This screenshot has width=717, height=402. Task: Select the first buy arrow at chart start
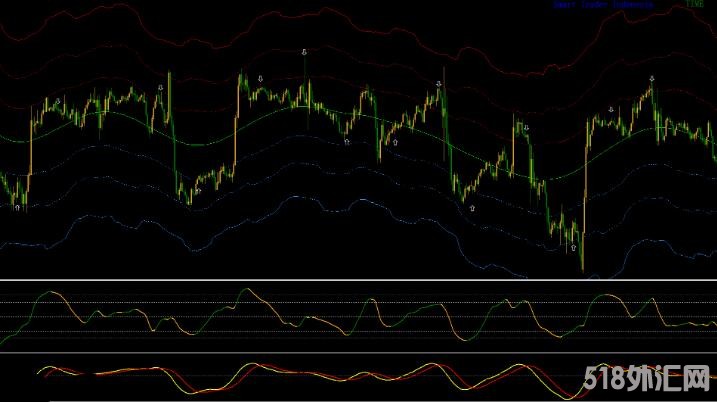coord(17,208)
